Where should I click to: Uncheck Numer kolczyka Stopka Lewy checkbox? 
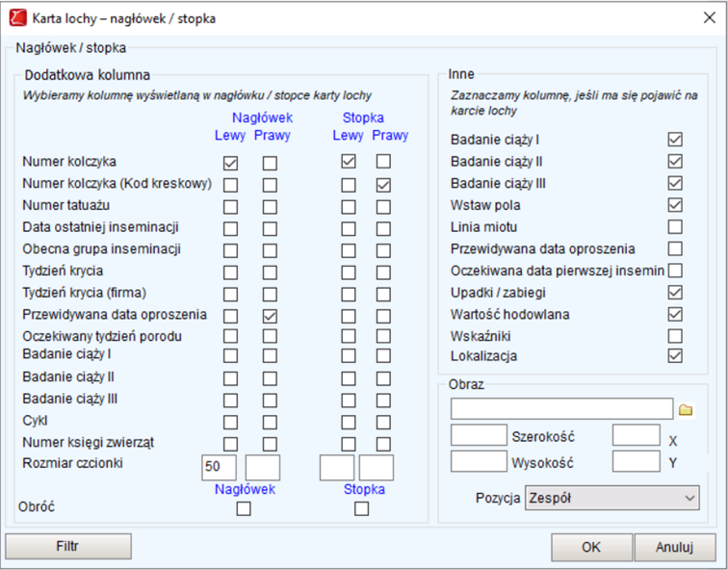coord(349,161)
